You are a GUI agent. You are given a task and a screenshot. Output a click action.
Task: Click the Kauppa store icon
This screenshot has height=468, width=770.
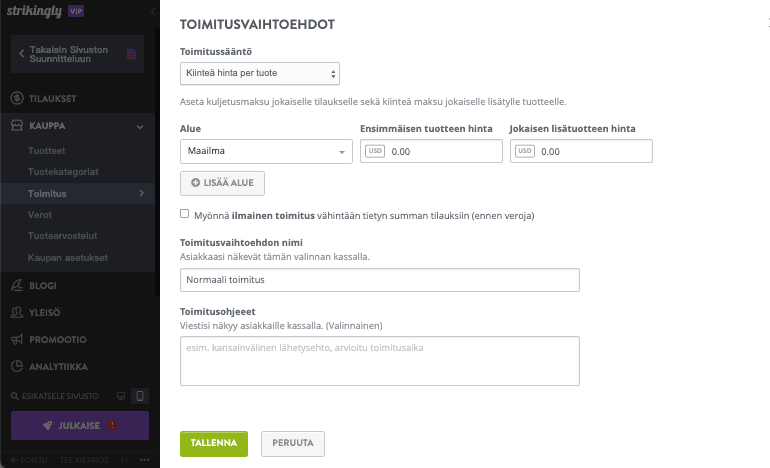pyautogui.click(x=17, y=126)
